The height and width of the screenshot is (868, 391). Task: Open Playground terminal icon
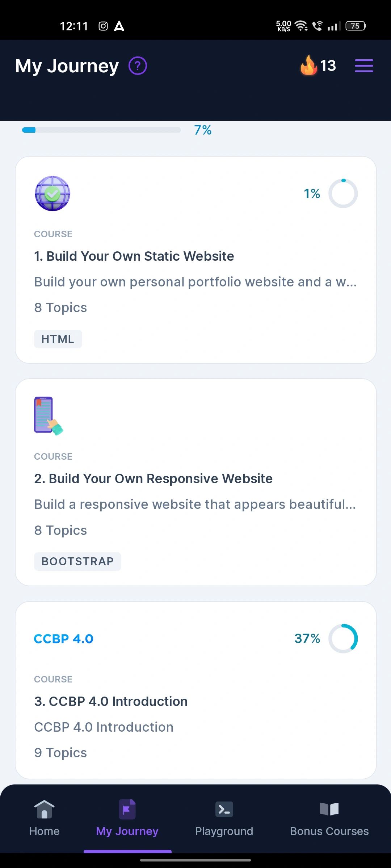click(224, 809)
